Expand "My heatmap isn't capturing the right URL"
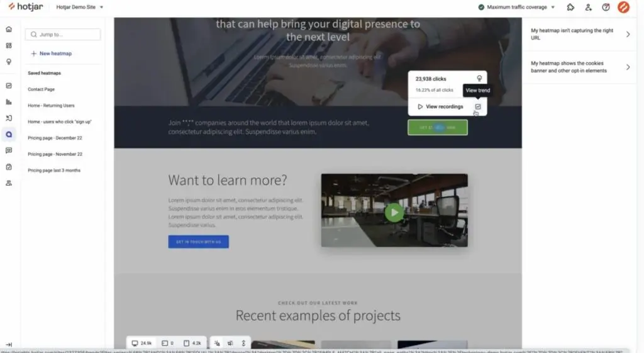644x353 pixels. tap(580, 34)
